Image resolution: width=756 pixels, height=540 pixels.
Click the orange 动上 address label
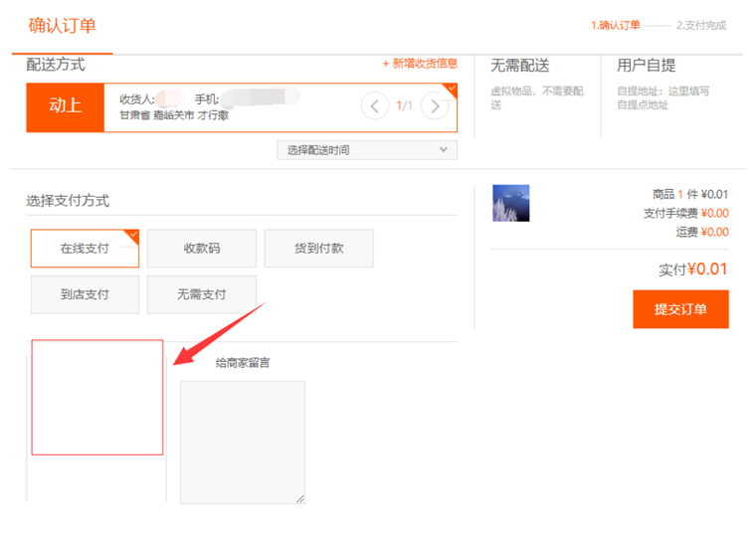tap(66, 106)
